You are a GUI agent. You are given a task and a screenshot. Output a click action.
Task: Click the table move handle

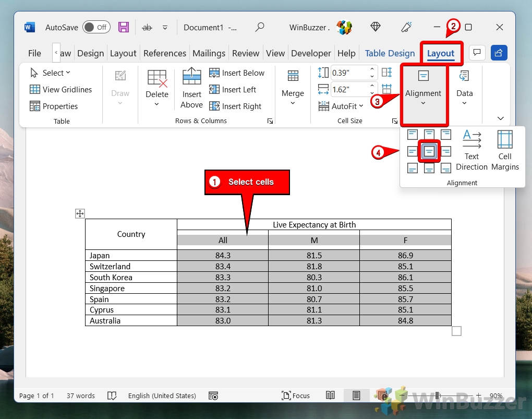point(80,213)
